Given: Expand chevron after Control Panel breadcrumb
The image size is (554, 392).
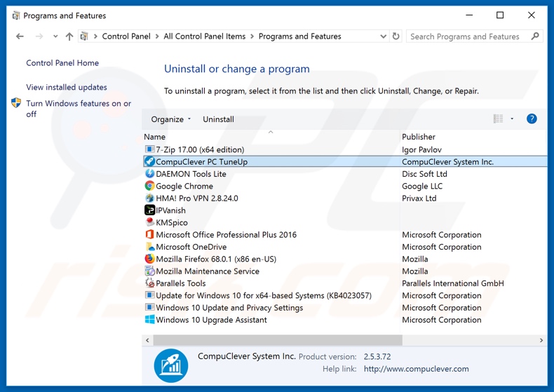Looking at the screenshot, I should click(x=157, y=36).
